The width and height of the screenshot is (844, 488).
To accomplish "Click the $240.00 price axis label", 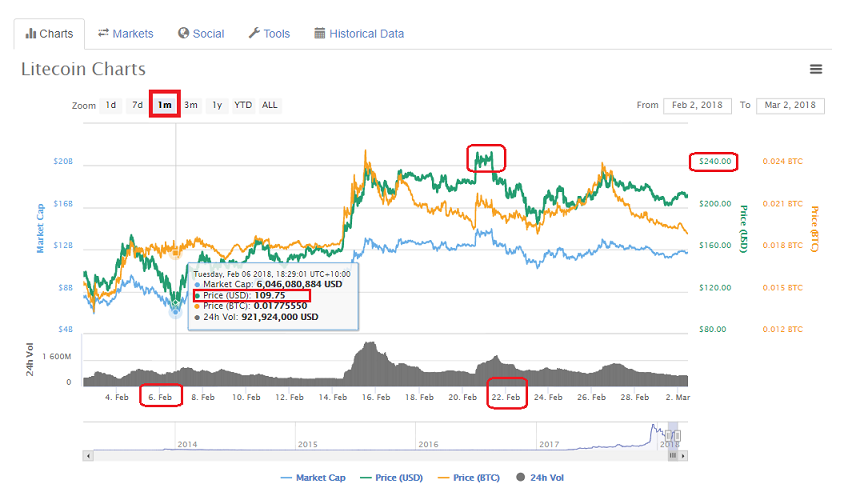I will (x=715, y=161).
